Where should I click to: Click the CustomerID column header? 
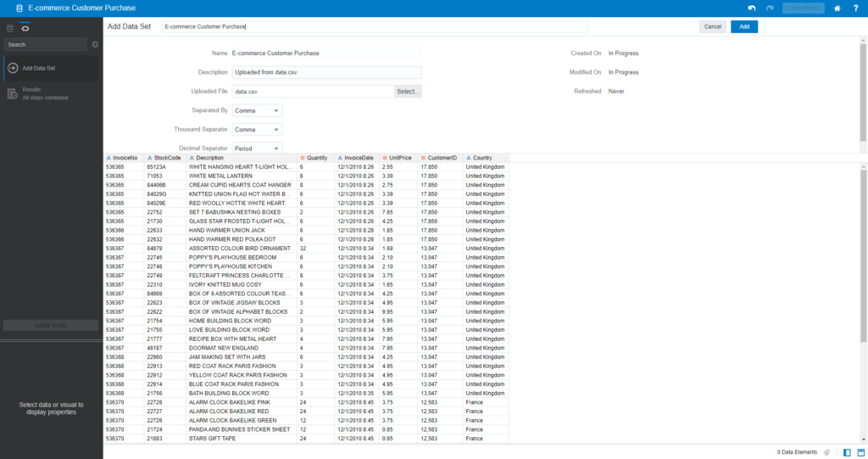(440, 158)
